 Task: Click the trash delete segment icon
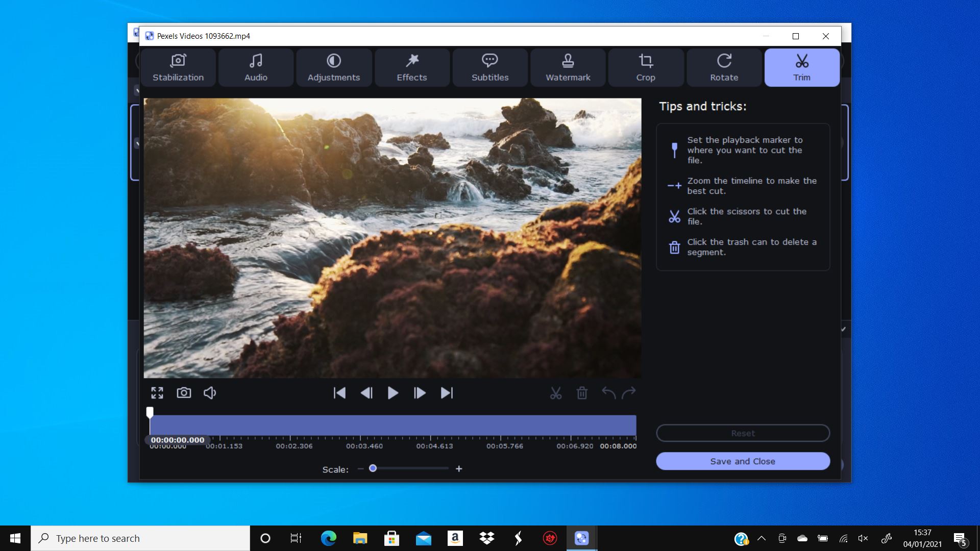[581, 393]
